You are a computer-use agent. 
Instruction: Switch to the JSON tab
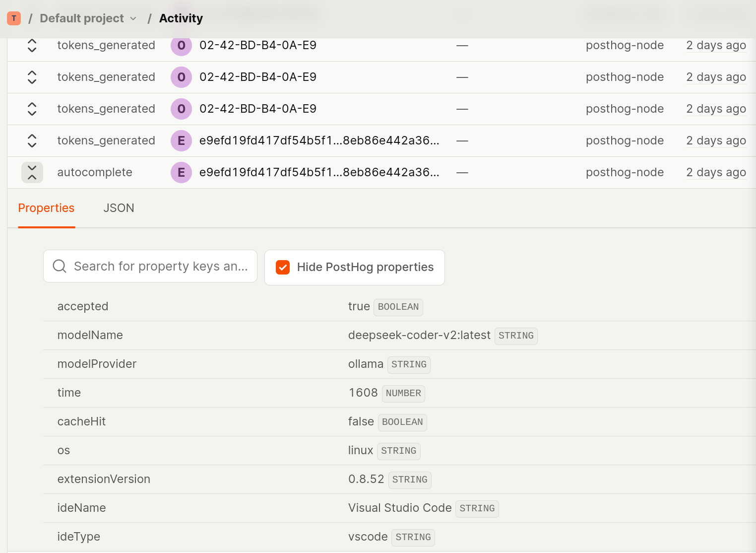pos(119,208)
